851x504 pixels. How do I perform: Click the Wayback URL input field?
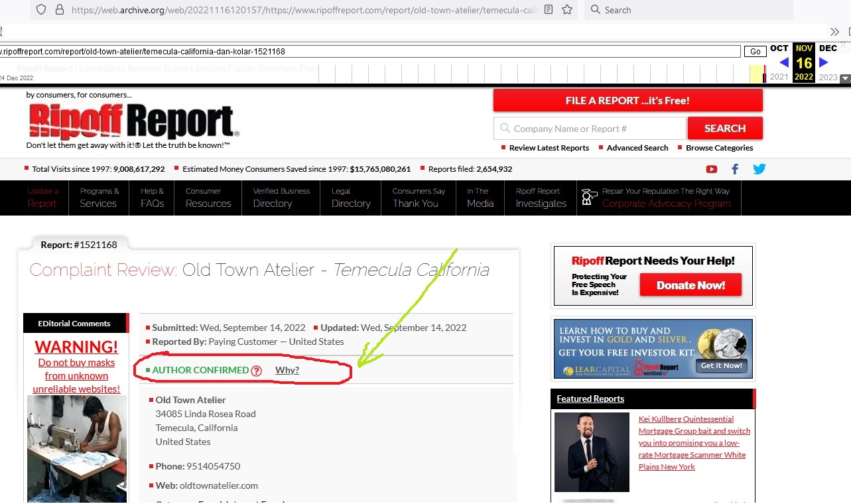coord(370,51)
